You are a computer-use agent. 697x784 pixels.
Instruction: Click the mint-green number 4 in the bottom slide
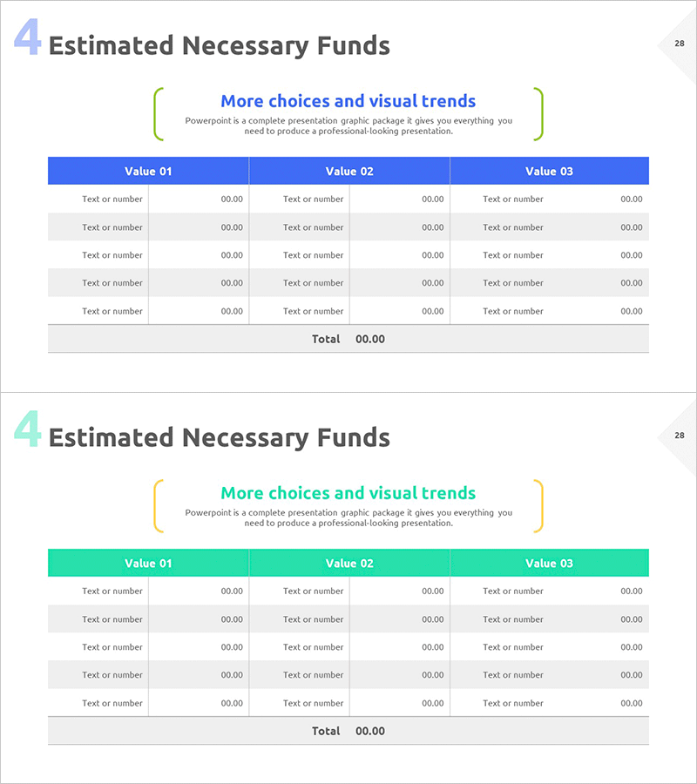[x=27, y=430]
